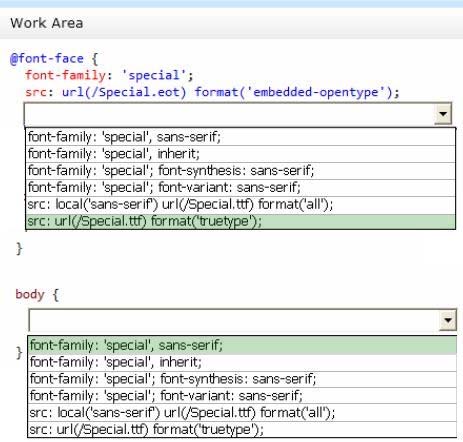Open the @font-face dropdown arrow
Screen dimensions: 463x442
(443, 114)
